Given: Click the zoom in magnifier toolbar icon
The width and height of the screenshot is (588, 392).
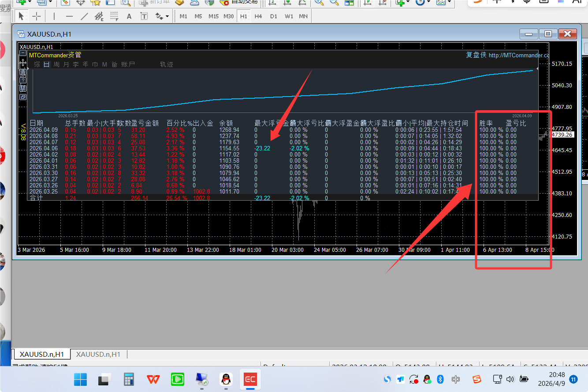Looking at the screenshot, I should click(318, 2).
